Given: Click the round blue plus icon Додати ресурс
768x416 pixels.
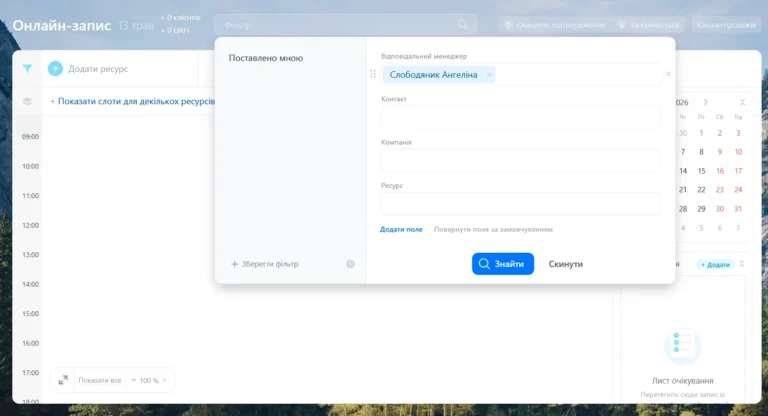Looking at the screenshot, I should [55, 69].
